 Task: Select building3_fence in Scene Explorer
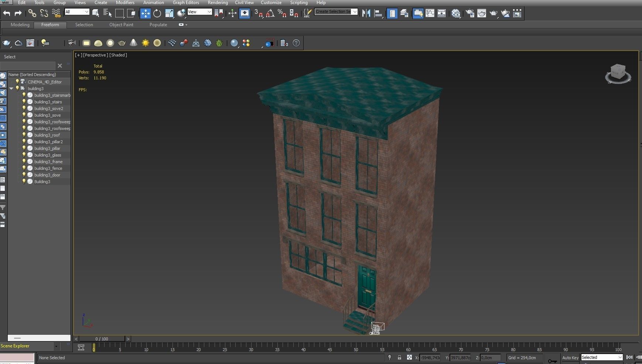(x=48, y=168)
